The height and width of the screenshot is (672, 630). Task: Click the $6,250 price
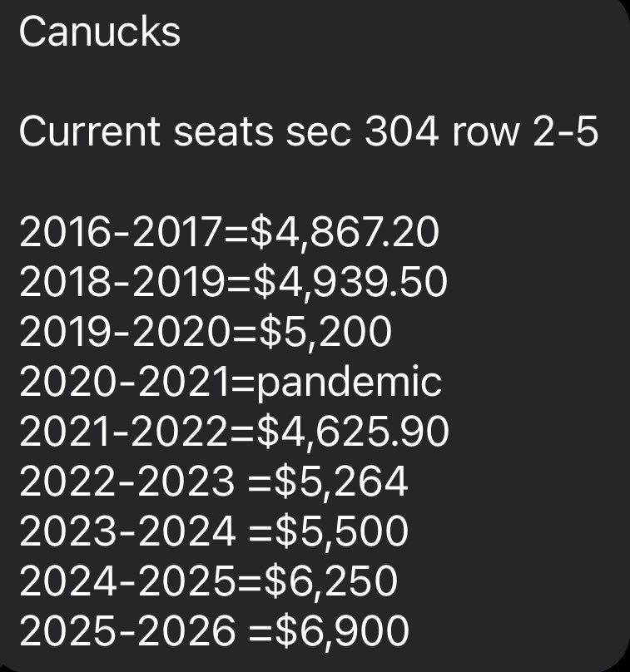pos(331,581)
